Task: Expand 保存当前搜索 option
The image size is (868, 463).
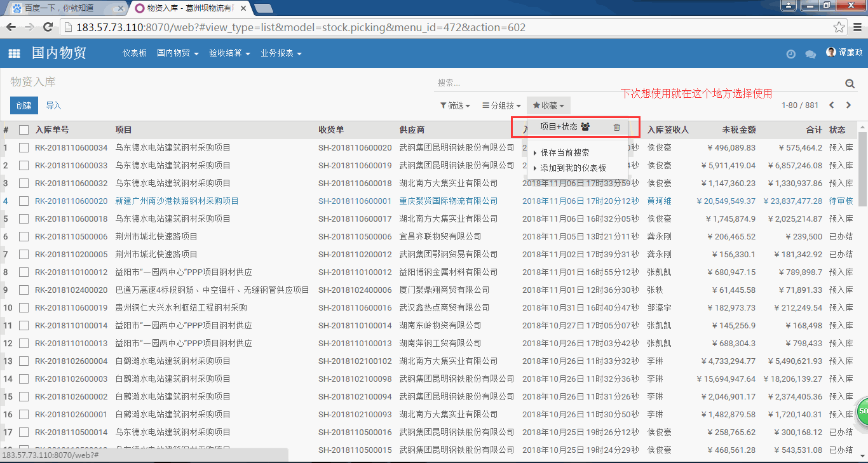Action: coord(564,152)
